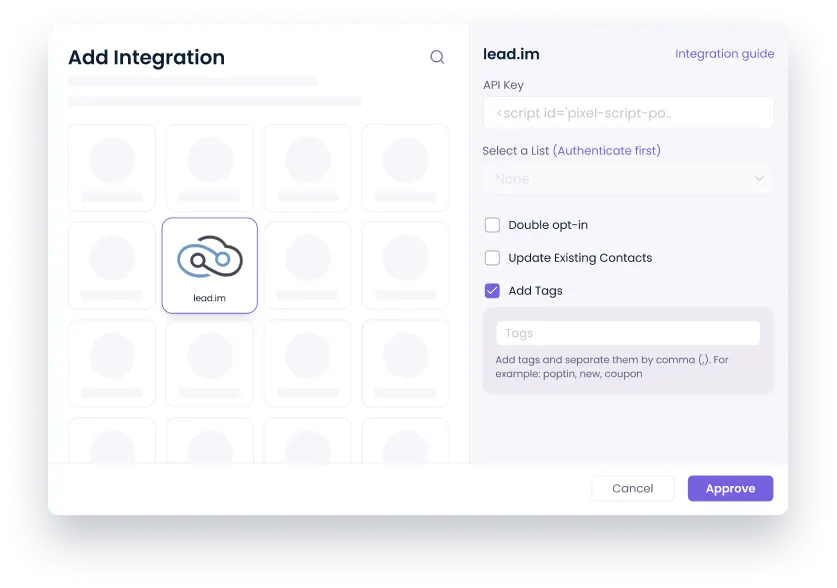Follow the Authenticate first link

tap(609, 150)
